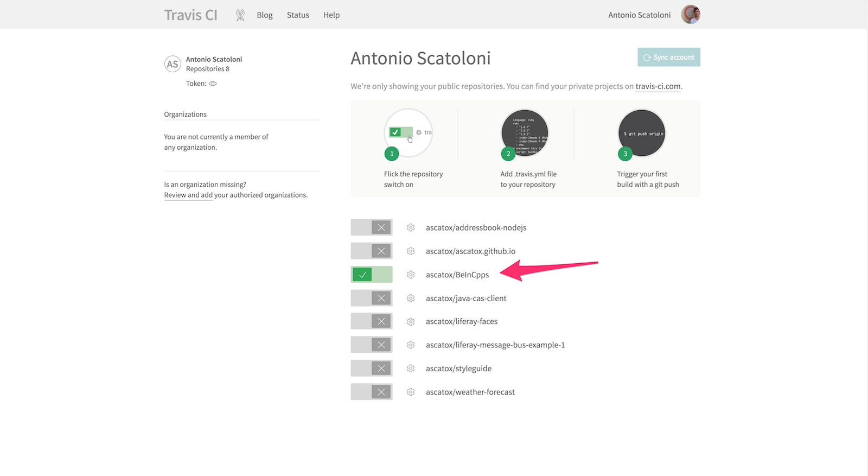Turn on ascatox/liferay-message-bus-example-1 switch
This screenshot has height=476, width=868.
coord(372,345)
